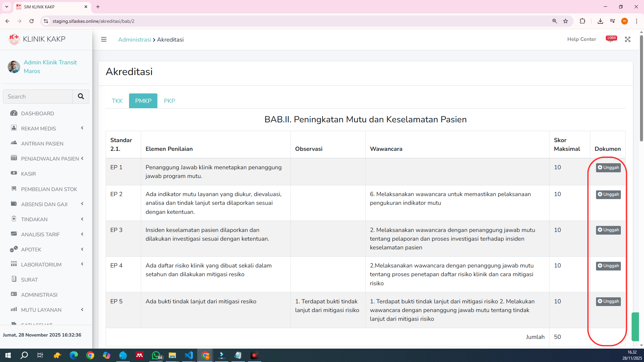Follow the Administrasi breadcrumb link
The image size is (644, 362).
135,40
